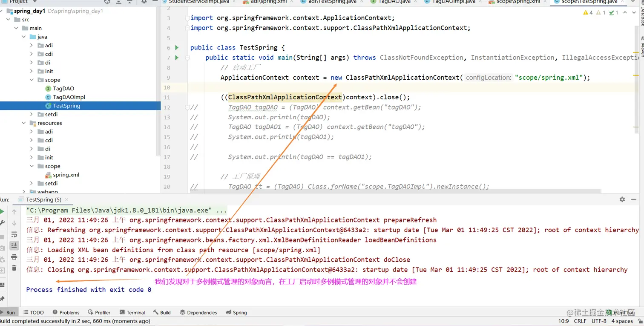The height and width of the screenshot is (326, 644).
Task: Click the restore layout icon in Run sidebar
Action: pos(2,285)
